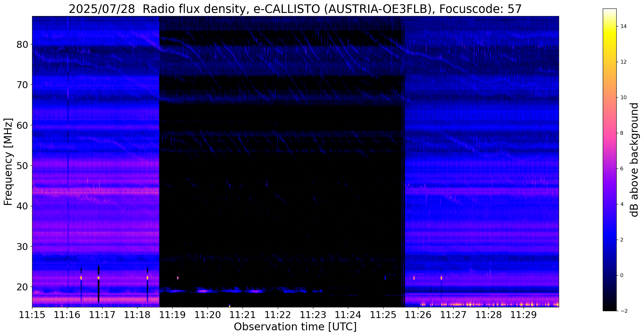Image resolution: width=644 pixels, height=336 pixels.
Task: Click the bright pink streak near 19 MHz at 11:20
Action: (x=203, y=291)
